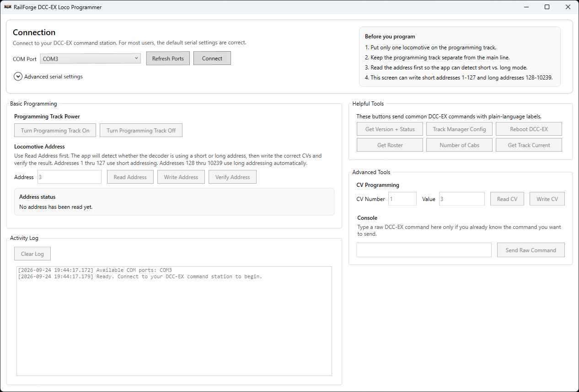The image size is (579, 392).
Task: Click Track Manager Config button
Action: coord(460,129)
